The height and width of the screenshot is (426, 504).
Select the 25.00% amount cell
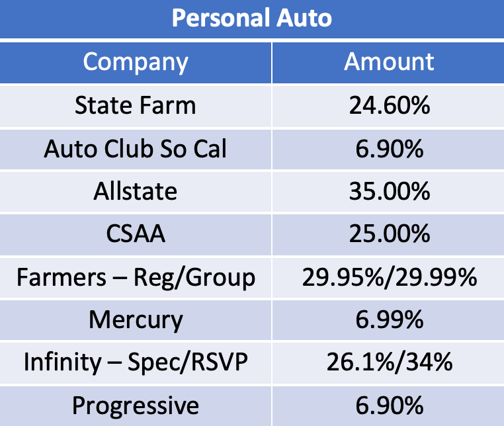388,234
